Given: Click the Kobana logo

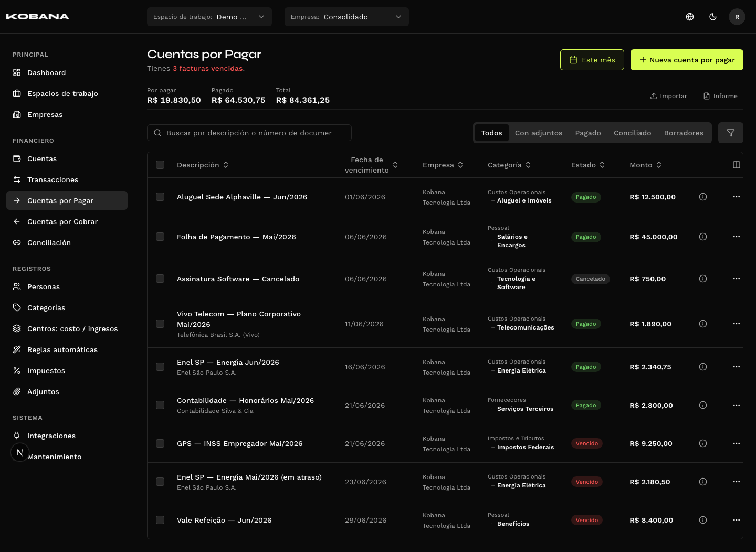Looking at the screenshot, I should coord(37,16).
